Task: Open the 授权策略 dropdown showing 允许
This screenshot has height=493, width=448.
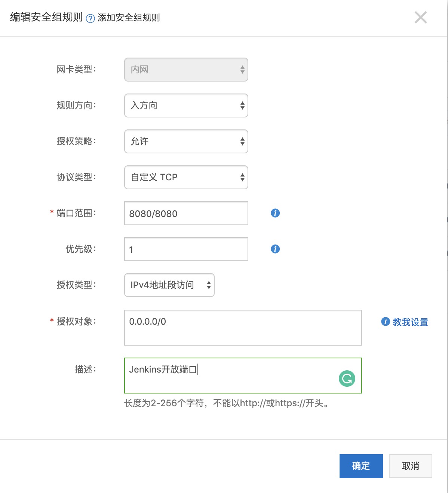Action: (x=186, y=141)
